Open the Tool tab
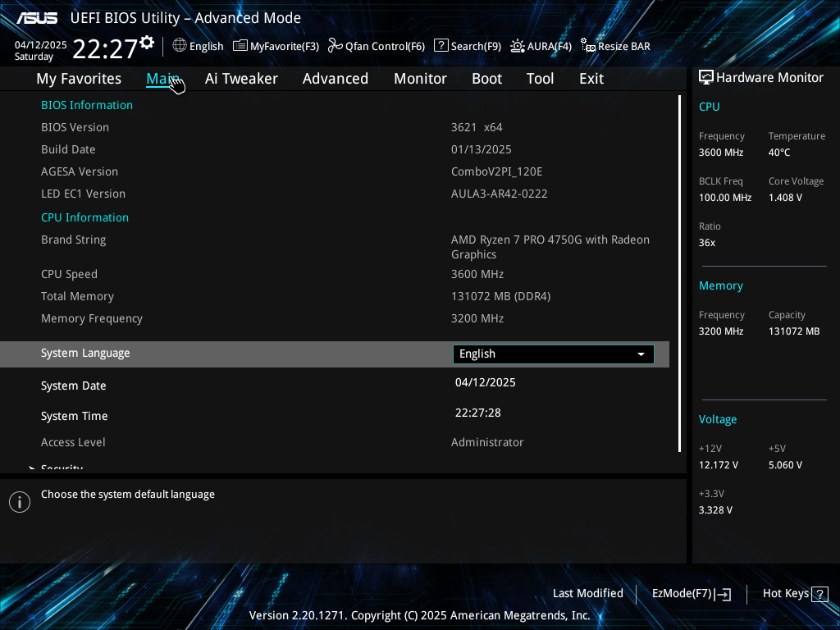Image resolution: width=840 pixels, height=630 pixels. (x=540, y=79)
